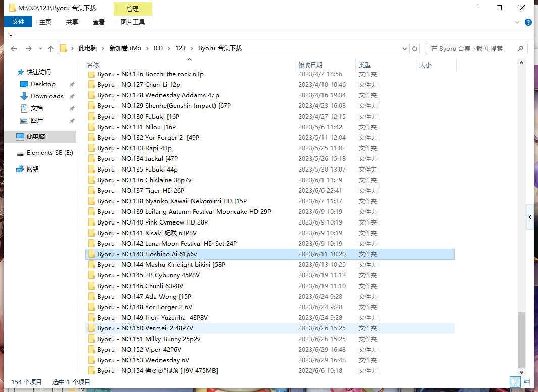Open 图片 in quick access
This screenshot has width=538, height=392.
click(x=37, y=121)
